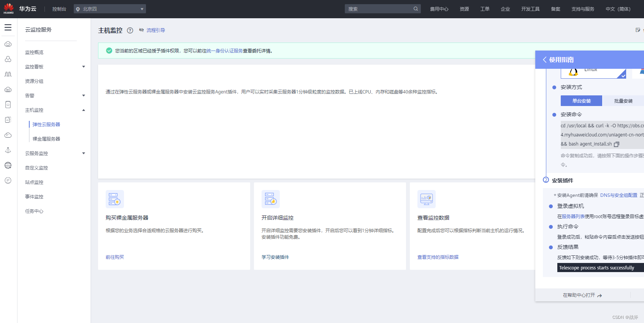This screenshot has height=323, width=644.
Task: Select 弹性云服务器 submenu item
Action: (x=46, y=125)
